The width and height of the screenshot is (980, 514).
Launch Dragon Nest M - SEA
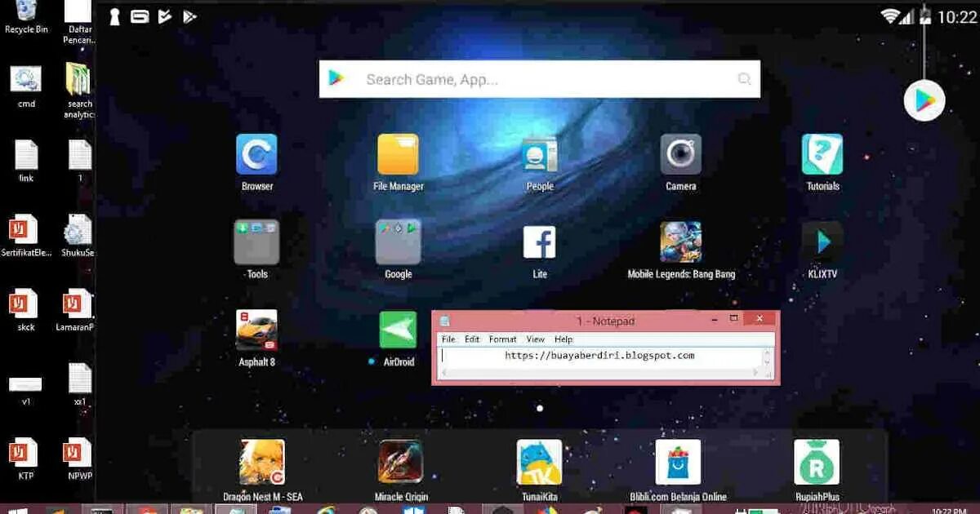(262, 462)
